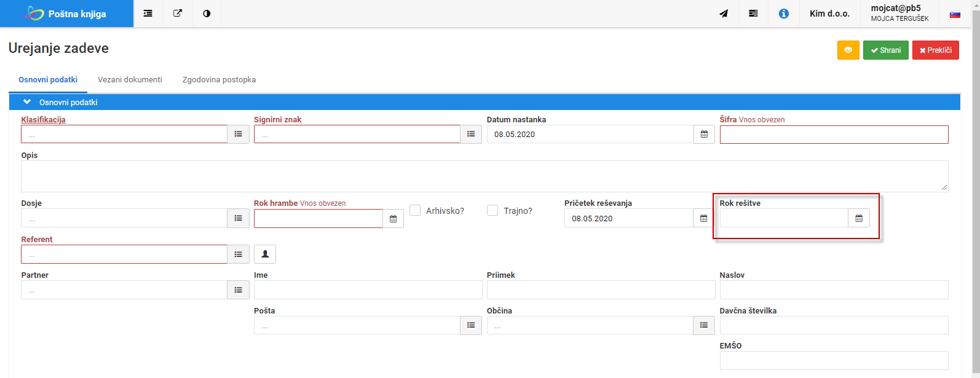Open the Signirni znak list picker

pyautogui.click(x=471, y=134)
